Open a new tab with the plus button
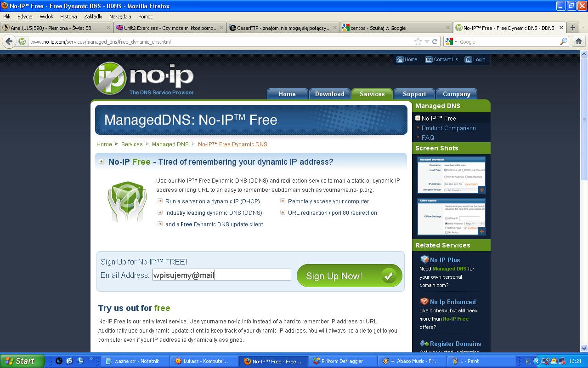 [x=573, y=28]
